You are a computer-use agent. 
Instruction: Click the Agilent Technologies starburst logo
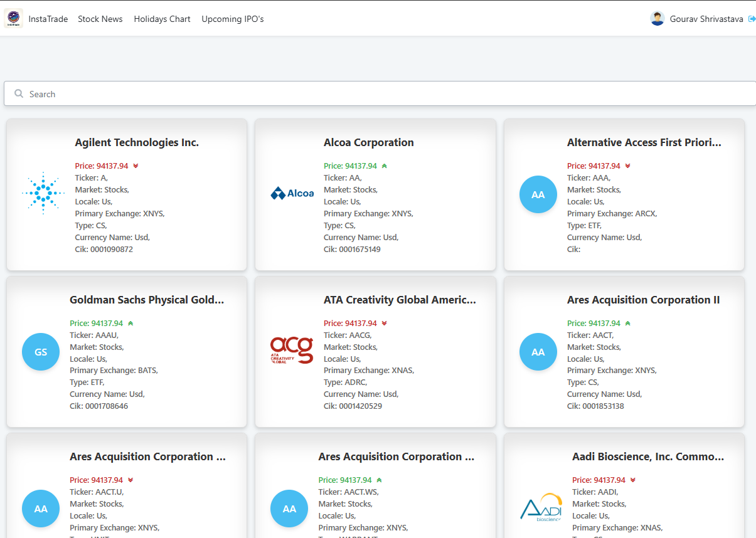[x=43, y=193]
